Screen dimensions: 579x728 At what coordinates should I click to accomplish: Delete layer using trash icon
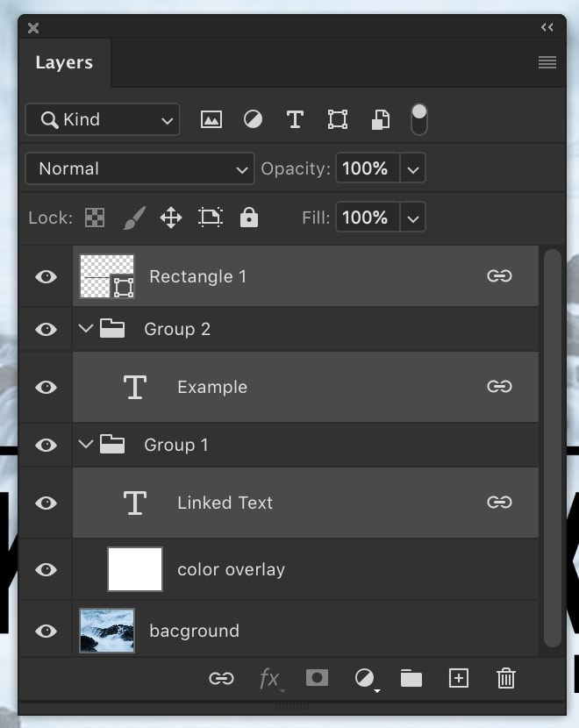pyautogui.click(x=505, y=678)
